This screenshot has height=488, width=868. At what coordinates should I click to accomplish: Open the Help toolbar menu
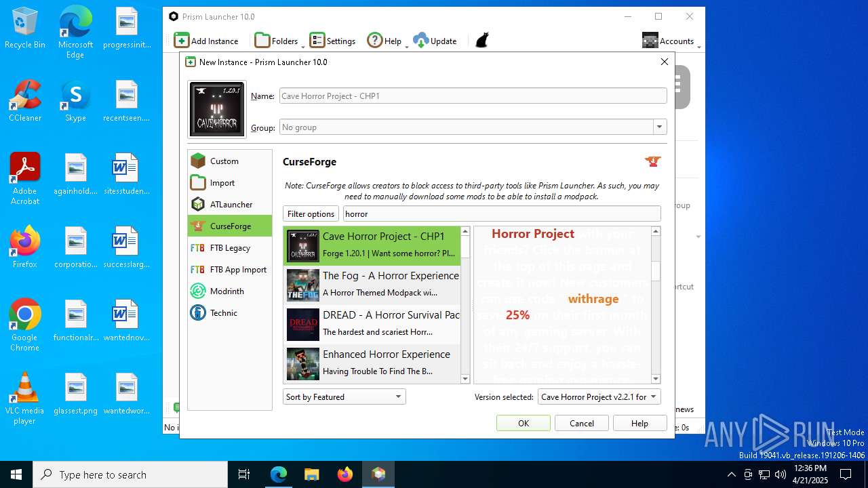[387, 41]
